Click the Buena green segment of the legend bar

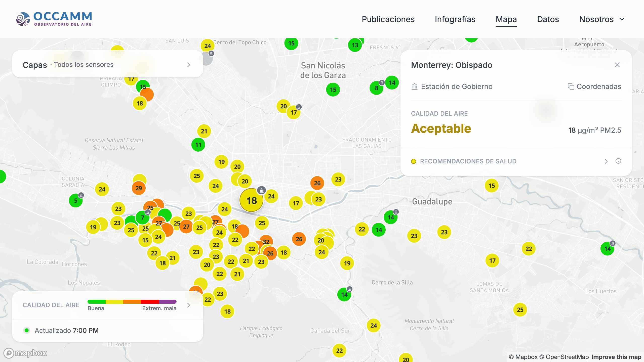(97, 302)
